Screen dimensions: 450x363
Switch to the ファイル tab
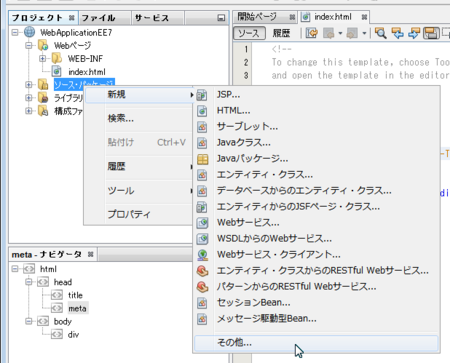(98, 18)
